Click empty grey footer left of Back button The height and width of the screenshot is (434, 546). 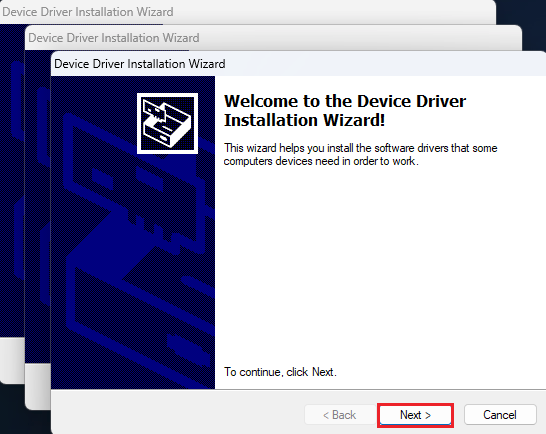coord(178,413)
